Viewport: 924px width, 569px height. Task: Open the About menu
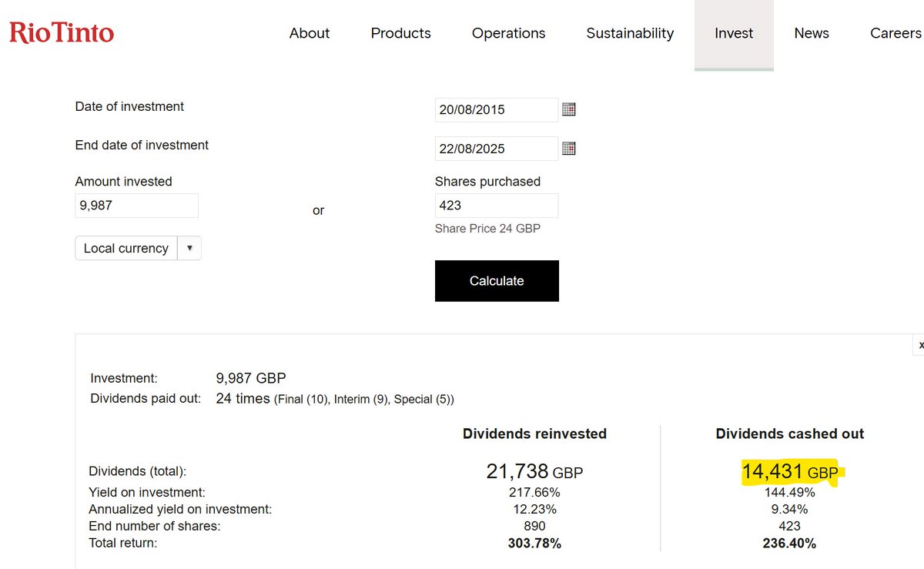click(310, 33)
